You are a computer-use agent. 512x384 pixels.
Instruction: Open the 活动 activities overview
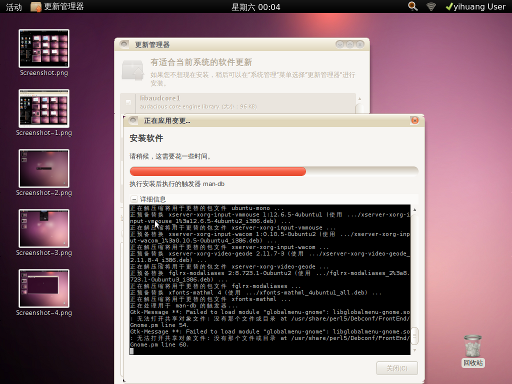pos(14,7)
